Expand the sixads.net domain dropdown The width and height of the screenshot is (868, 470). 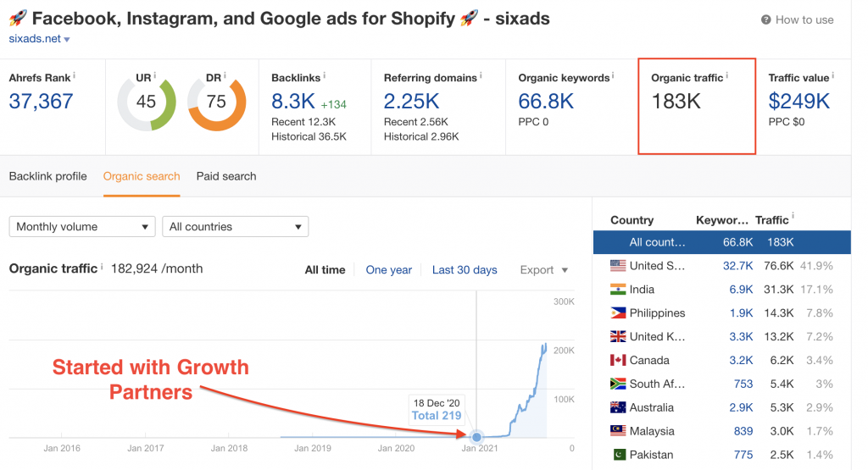click(67, 39)
